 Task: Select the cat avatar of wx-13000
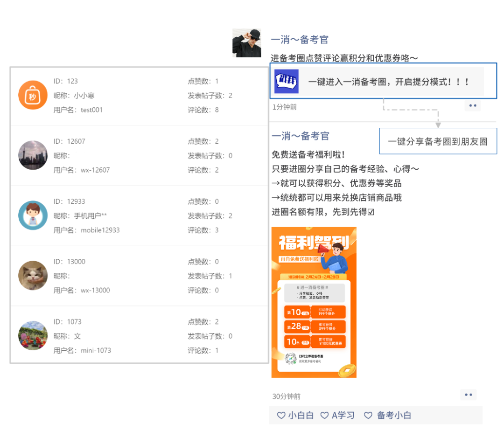pos(33,275)
